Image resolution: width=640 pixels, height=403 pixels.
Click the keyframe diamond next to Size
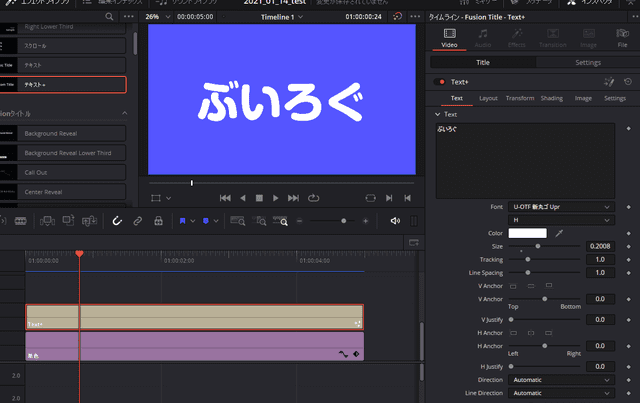[x=629, y=246]
